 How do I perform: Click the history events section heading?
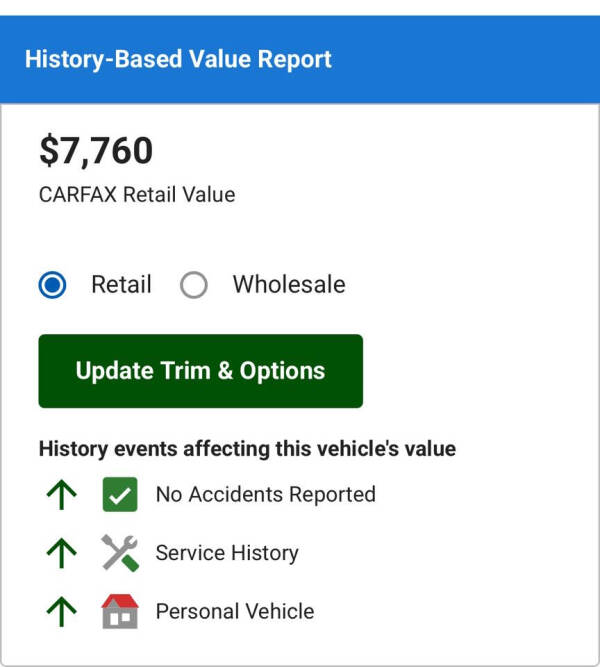(247, 449)
